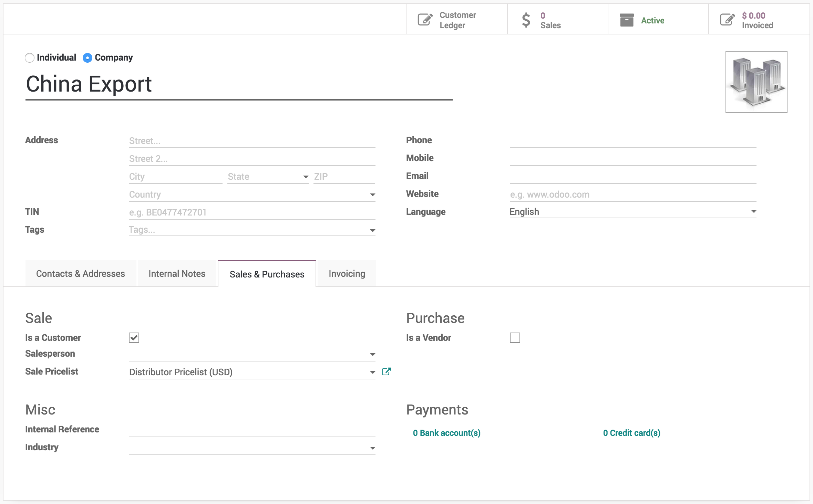Click the Active archive box icon
The width and height of the screenshot is (813, 504).
click(x=627, y=20)
